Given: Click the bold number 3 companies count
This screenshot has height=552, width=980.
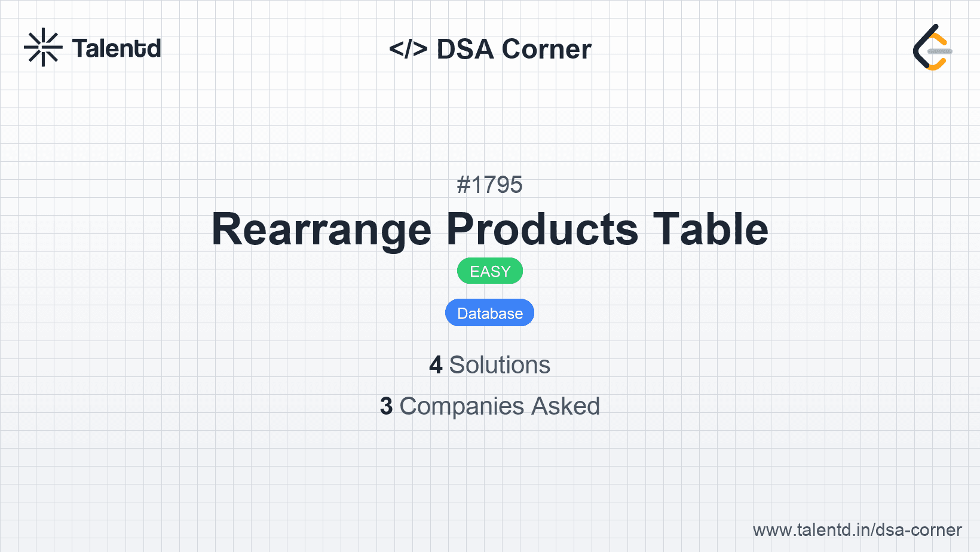Looking at the screenshot, I should (387, 406).
